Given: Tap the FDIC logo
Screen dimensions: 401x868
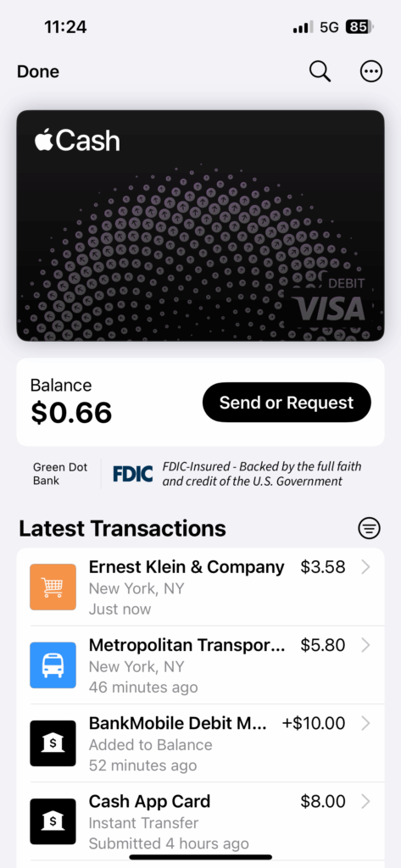Looking at the screenshot, I should pos(133,474).
